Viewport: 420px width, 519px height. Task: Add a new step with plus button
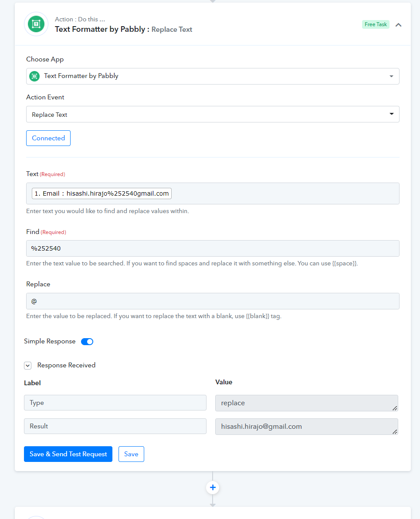click(213, 488)
